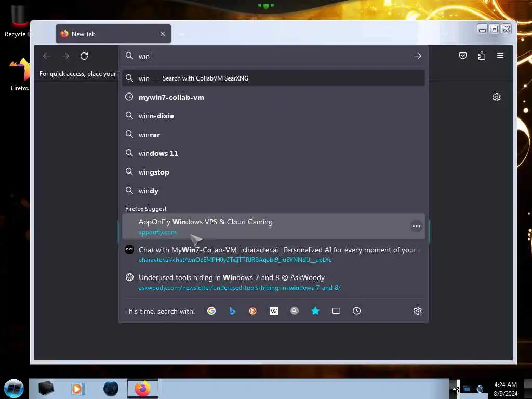Open the dark globe taskbar app
The width and height of the screenshot is (532, 399).
click(111, 389)
